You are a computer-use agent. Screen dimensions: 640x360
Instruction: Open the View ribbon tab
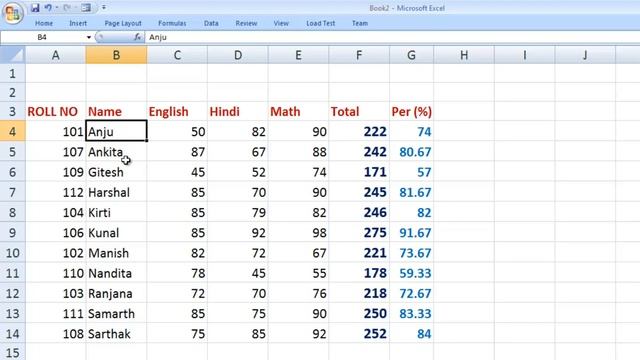pyautogui.click(x=281, y=23)
